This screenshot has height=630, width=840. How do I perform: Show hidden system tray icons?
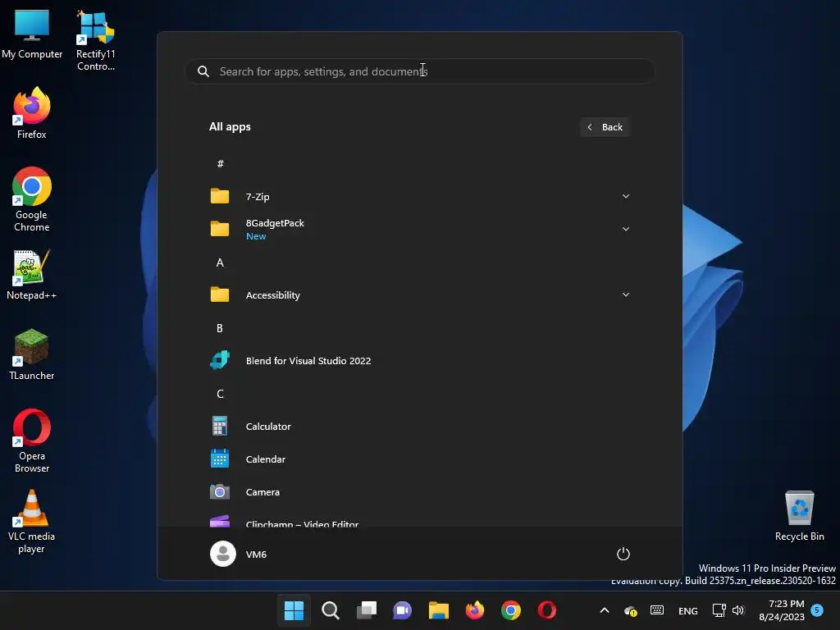pos(605,610)
